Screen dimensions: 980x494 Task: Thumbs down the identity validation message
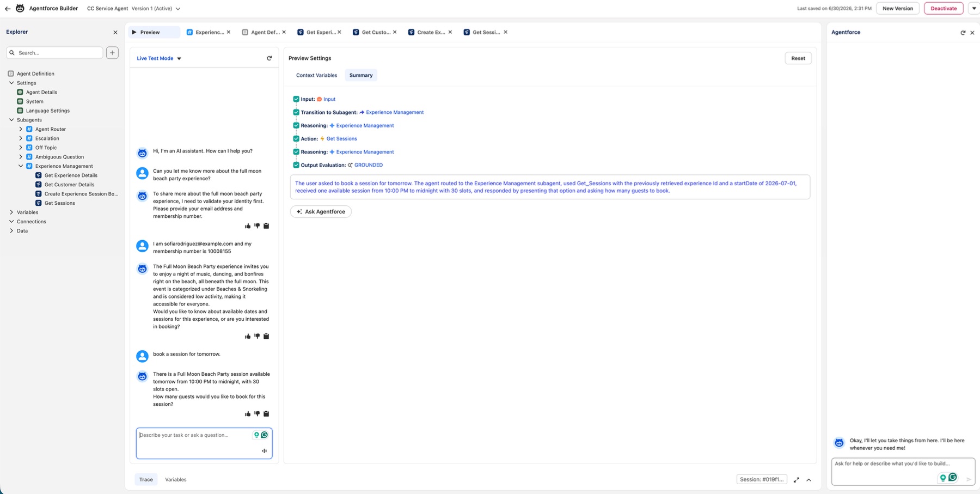[257, 226]
